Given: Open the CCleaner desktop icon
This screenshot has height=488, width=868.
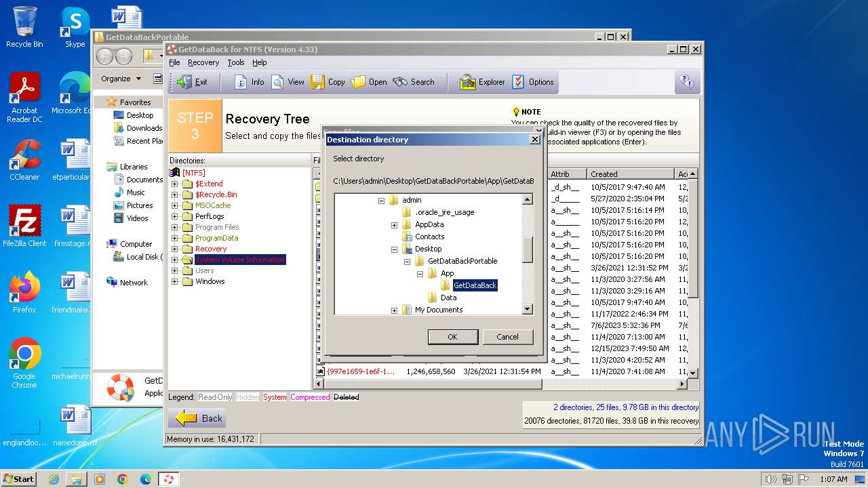Looking at the screenshot, I should (24, 160).
